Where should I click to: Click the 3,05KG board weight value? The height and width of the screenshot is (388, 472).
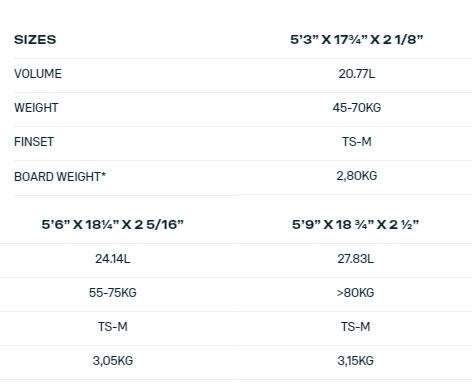click(x=113, y=361)
